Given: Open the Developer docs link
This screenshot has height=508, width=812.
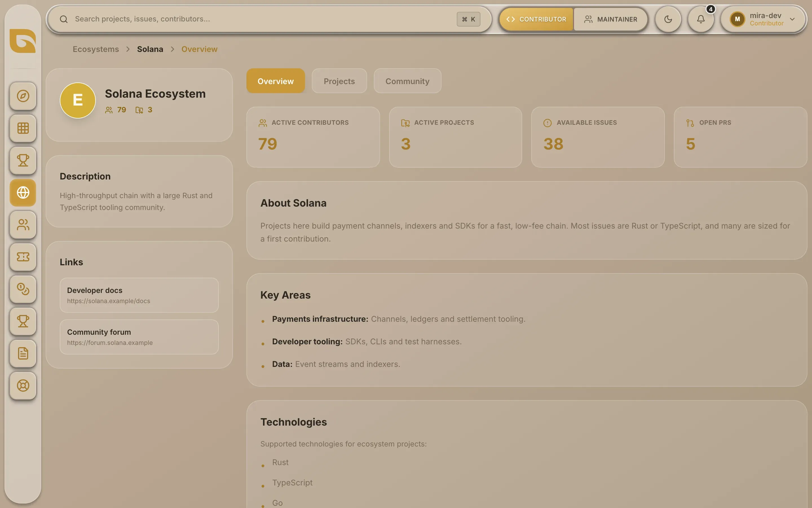Looking at the screenshot, I should tap(139, 295).
